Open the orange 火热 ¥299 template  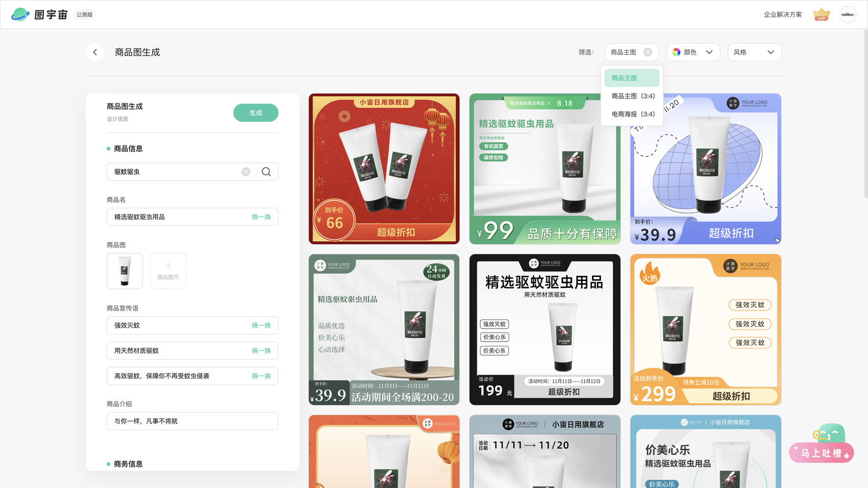point(705,330)
